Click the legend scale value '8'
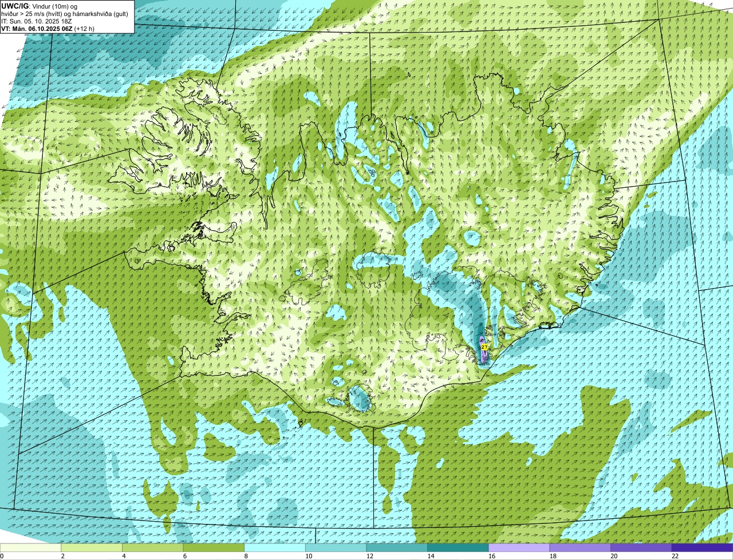The image size is (733, 560). (x=246, y=556)
